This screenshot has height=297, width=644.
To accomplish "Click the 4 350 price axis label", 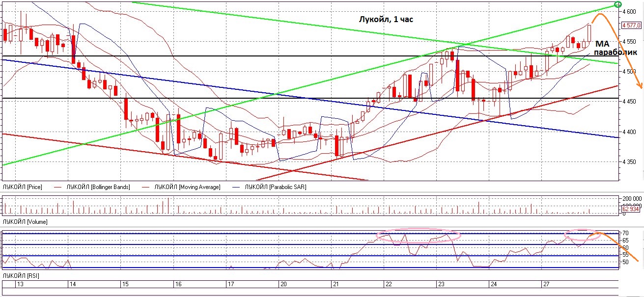I will point(630,162).
